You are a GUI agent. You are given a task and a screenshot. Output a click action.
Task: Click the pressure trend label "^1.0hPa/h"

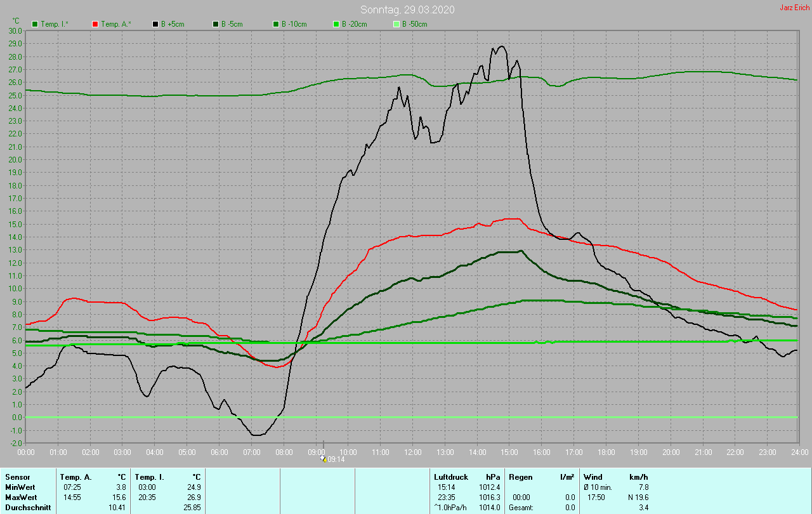(x=450, y=508)
